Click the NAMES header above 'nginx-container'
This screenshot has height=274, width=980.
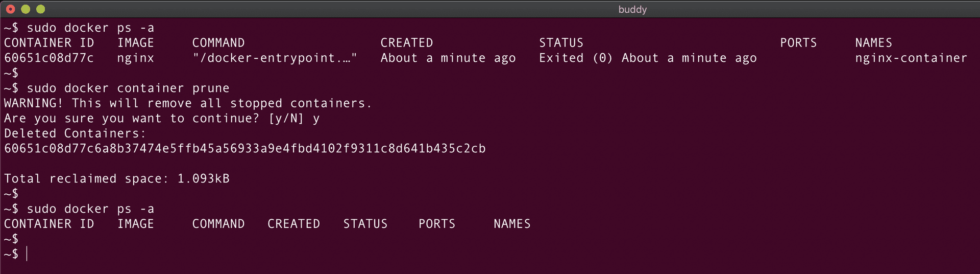[x=873, y=43]
